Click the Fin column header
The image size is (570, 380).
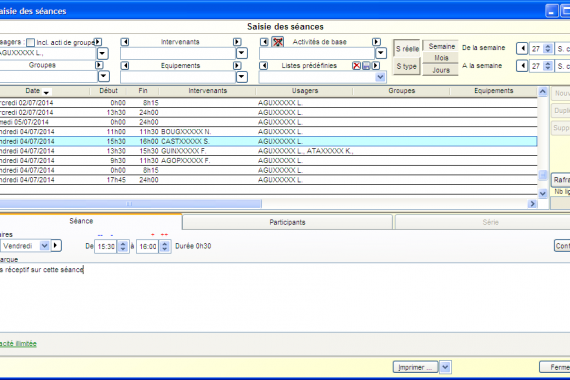tap(143, 91)
